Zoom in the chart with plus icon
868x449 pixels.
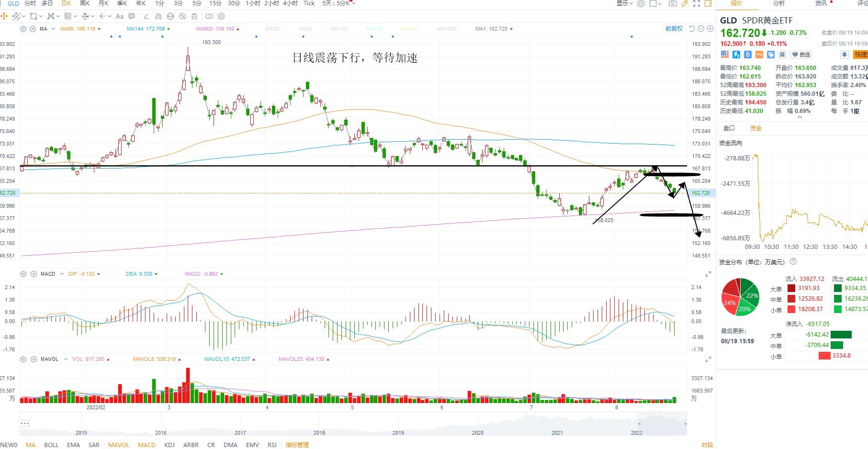(710, 29)
